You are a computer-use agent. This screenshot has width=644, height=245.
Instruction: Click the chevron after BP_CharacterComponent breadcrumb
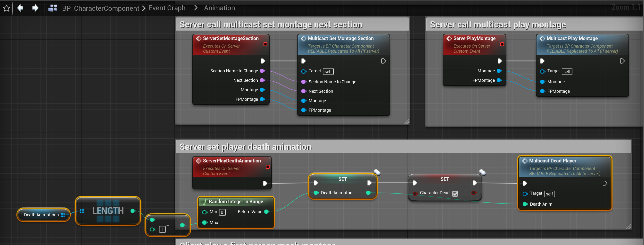pos(143,8)
